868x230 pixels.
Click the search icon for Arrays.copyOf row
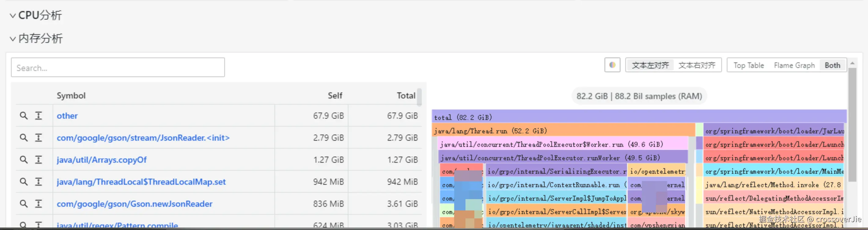(23, 160)
